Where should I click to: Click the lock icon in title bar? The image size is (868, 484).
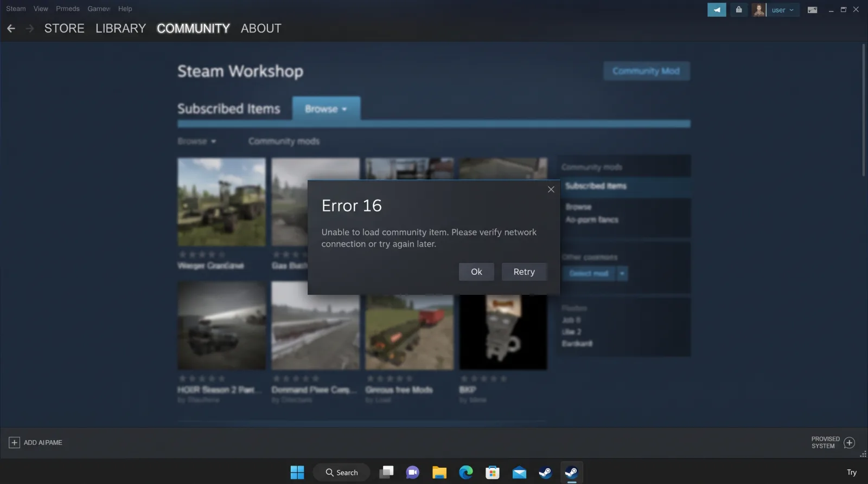[738, 10]
